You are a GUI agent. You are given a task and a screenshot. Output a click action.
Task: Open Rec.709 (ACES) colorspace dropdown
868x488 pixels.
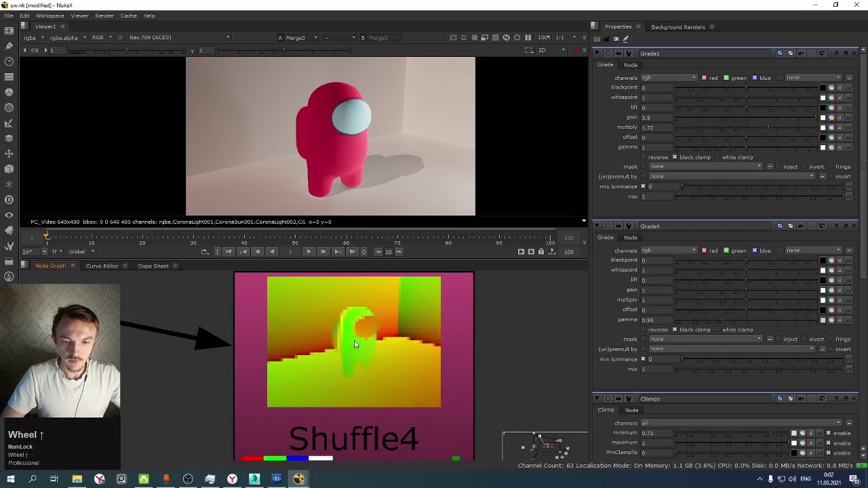click(x=179, y=37)
